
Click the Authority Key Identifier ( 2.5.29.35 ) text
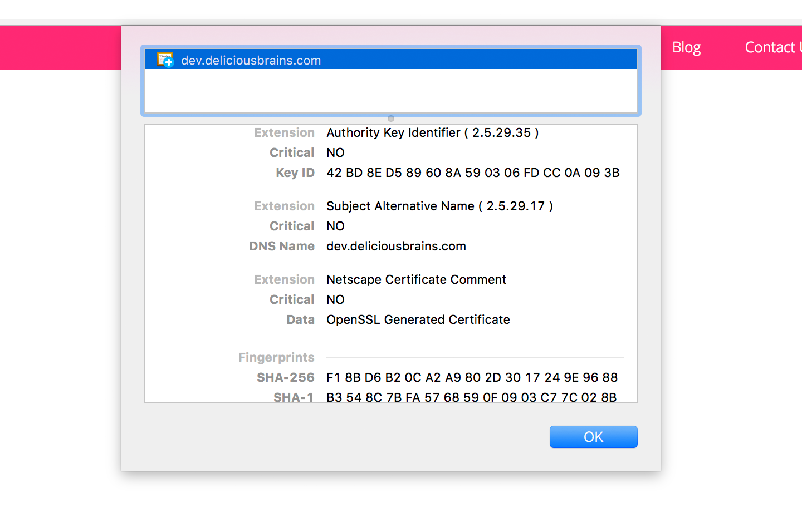(x=433, y=132)
